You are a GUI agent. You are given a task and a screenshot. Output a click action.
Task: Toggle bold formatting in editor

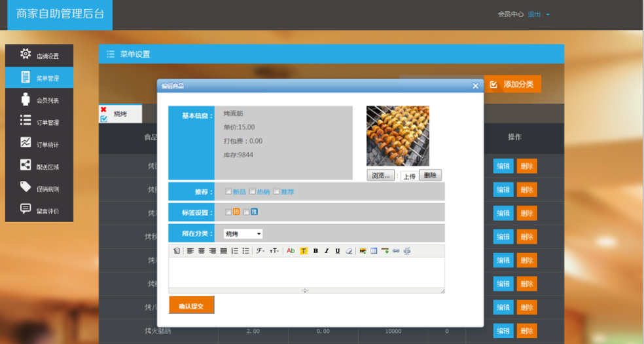point(315,251)
